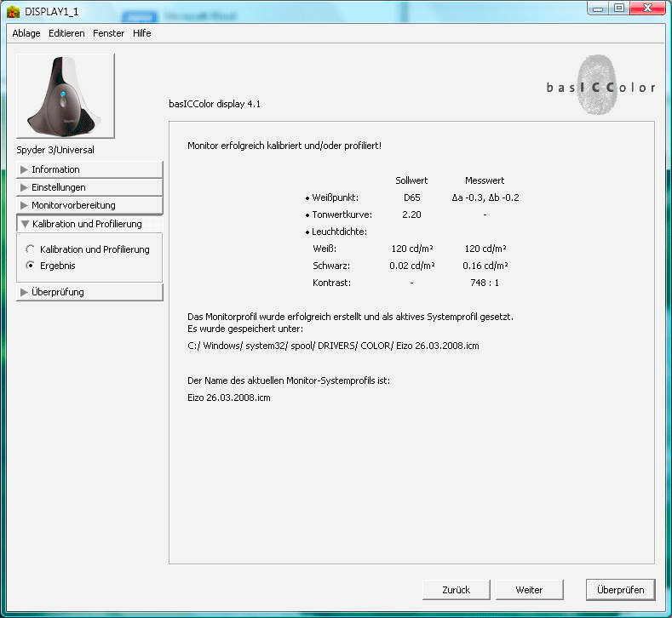Expand the Information section

point(89,169)
